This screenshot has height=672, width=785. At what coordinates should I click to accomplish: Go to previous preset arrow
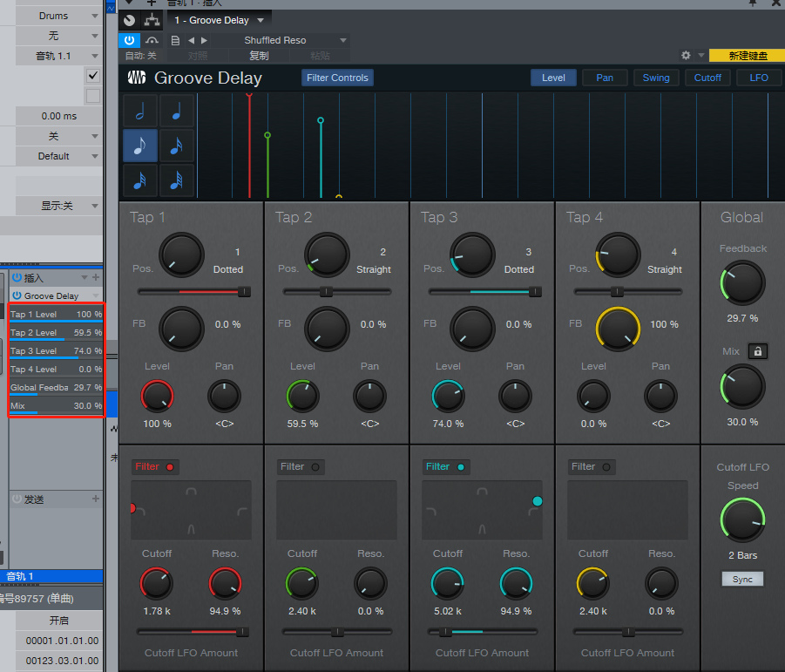click(192, 41)
